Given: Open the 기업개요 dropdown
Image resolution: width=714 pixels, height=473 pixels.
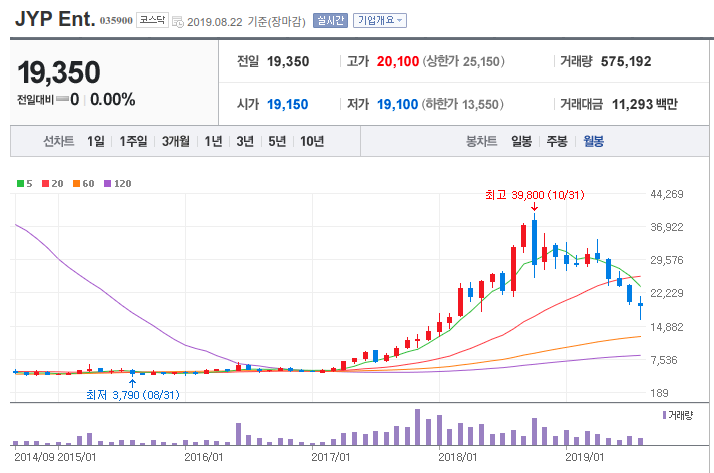Looking at the screenshot, I should coord(380,20).
